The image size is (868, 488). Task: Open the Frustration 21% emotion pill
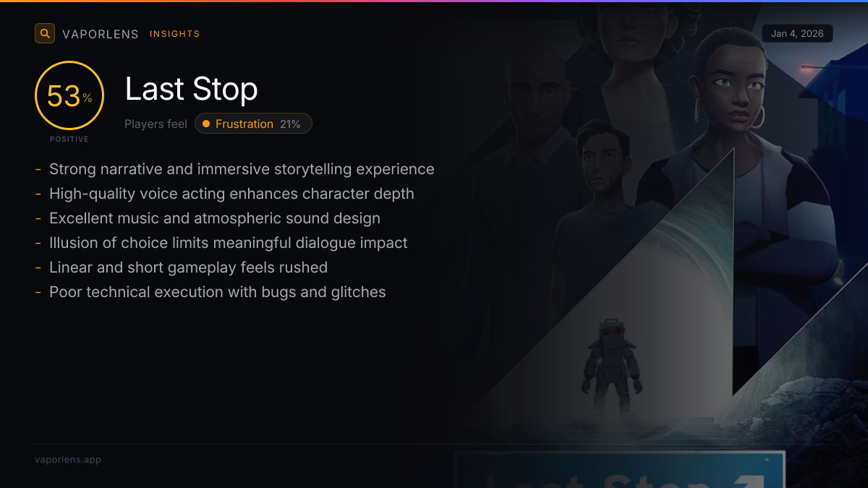[x=253, y=124]
